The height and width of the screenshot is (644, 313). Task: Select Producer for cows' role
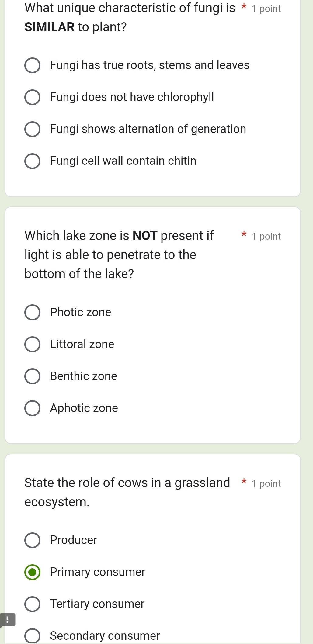click(x=32, y=540)
